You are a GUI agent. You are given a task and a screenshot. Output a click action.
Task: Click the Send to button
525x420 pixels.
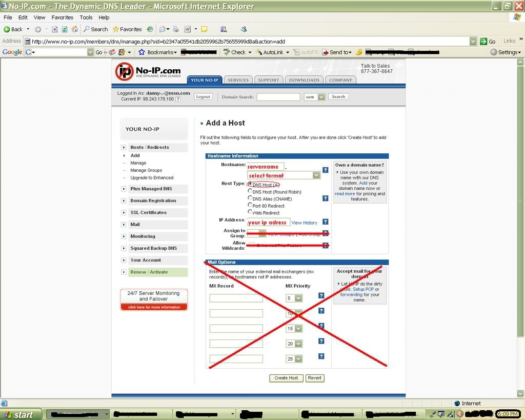click(336, 52)
